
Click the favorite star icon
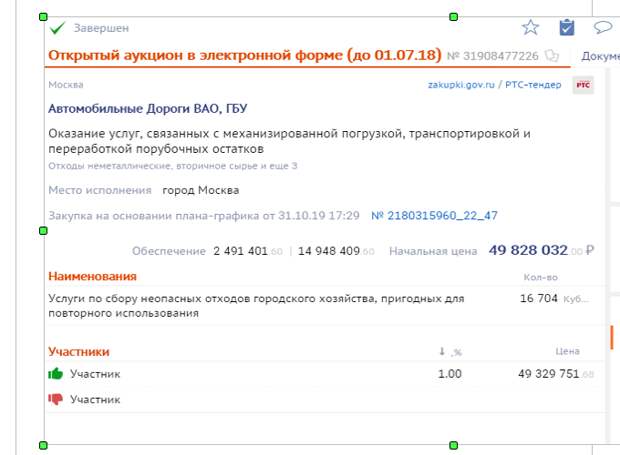click(x=530, y=27)
